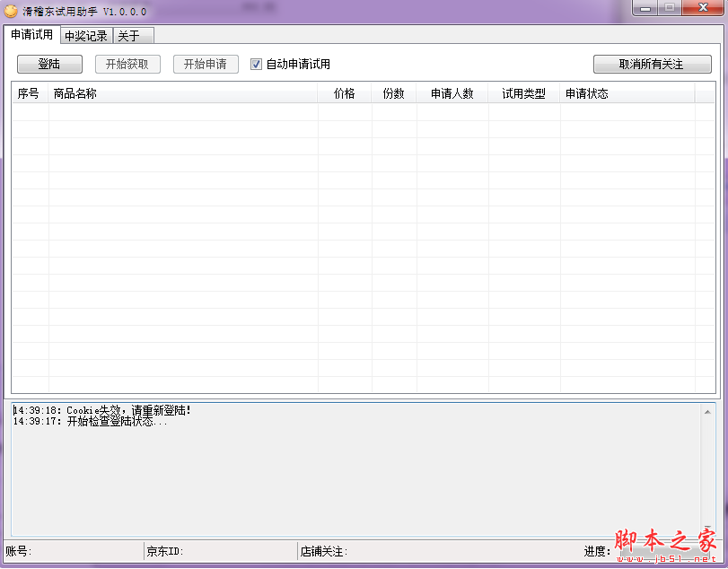This screenshot has height=569, width=728.
Task: Click inside the product list area
Action: [359, 242]
